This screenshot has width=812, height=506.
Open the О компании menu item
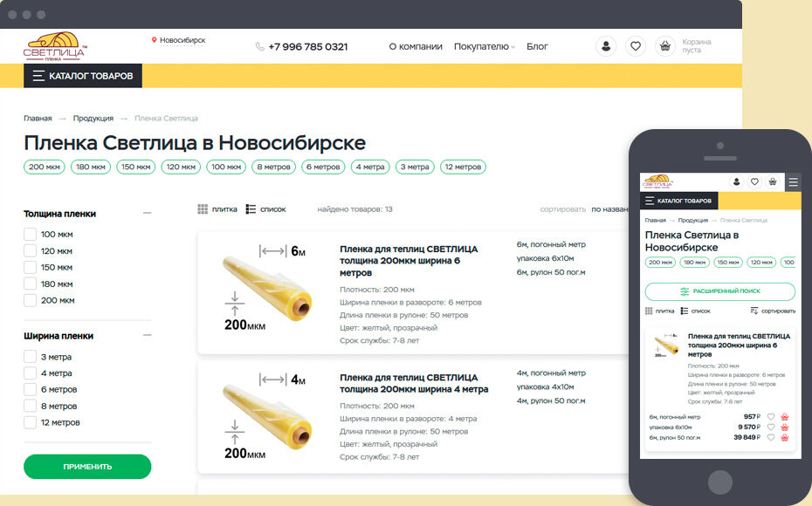415,46
